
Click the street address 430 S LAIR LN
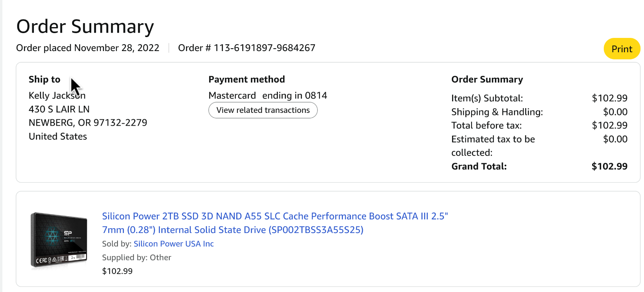(x=59, y=109)
